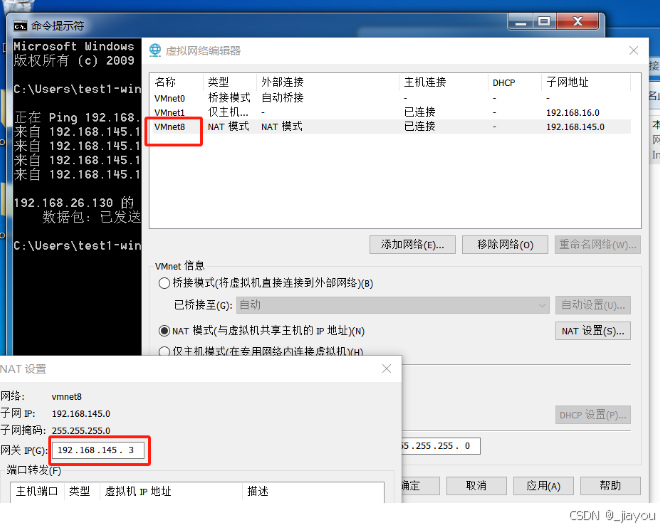
Task: Select the VMnet1 network row
Action: pyautogui.click(x=390, y=112)
